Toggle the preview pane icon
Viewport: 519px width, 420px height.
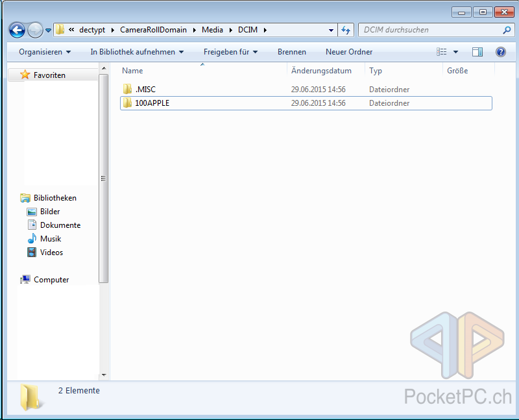point(477,52)
